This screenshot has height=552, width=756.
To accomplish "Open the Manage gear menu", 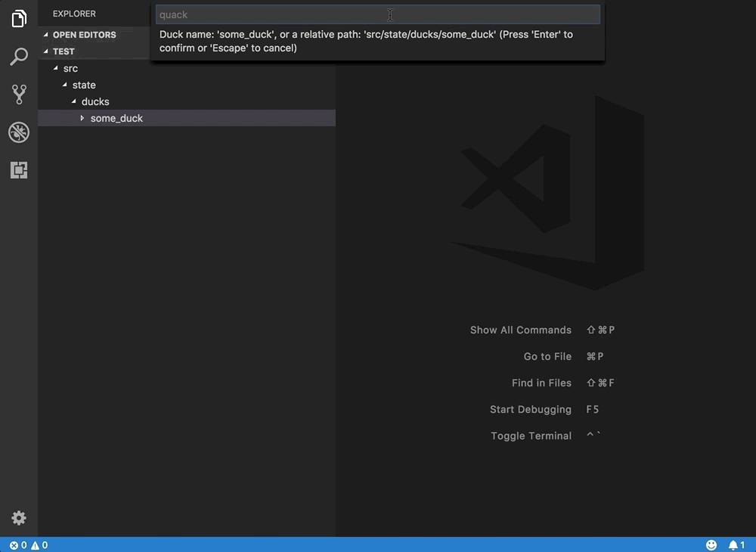I will (x=19, y=518).
